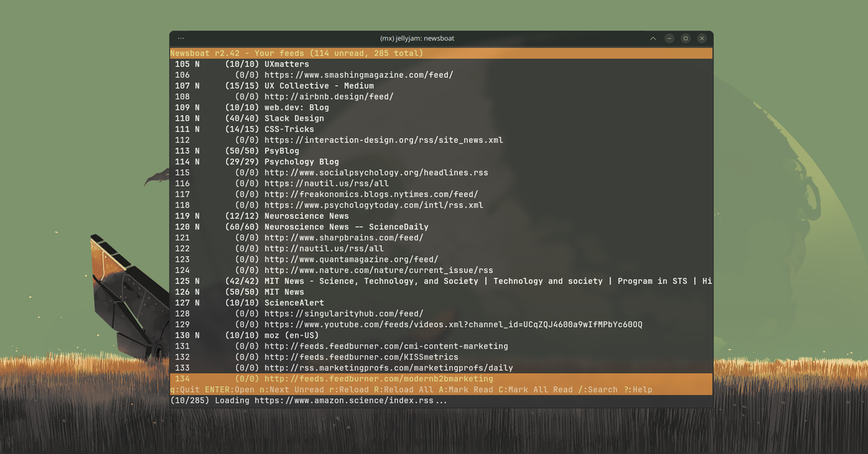
Task: Choose the CSS-Tricks feed line
Action: tap(289, 129)
